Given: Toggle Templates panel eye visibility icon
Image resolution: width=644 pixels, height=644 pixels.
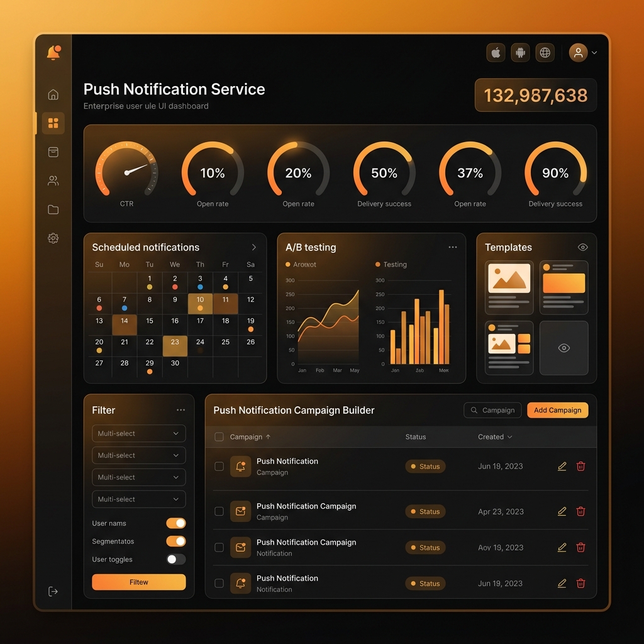Looking at the screenshot, I should coord(583,247).
